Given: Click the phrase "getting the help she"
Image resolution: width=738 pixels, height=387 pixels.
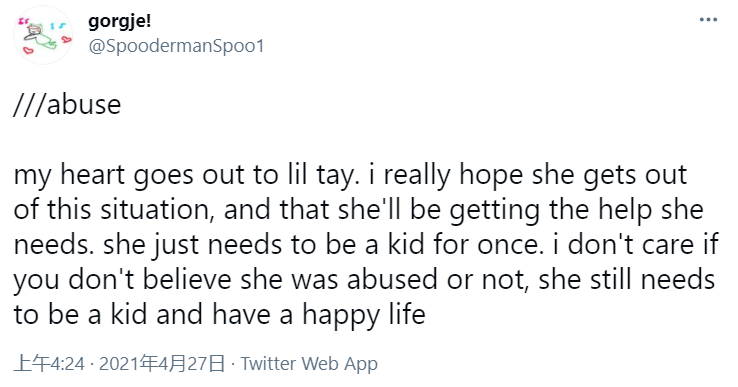Looking at the screenshot, I should point(577,210).
